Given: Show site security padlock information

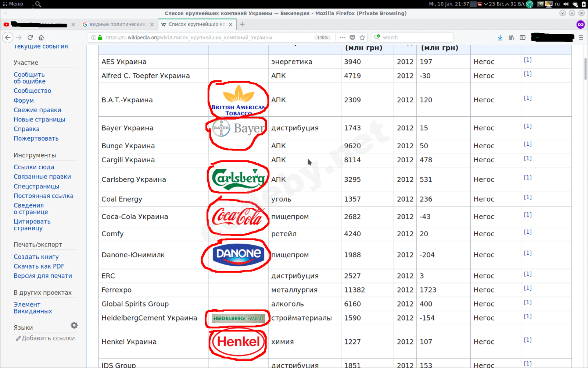Looking at the screenshot, I should 100,38.
